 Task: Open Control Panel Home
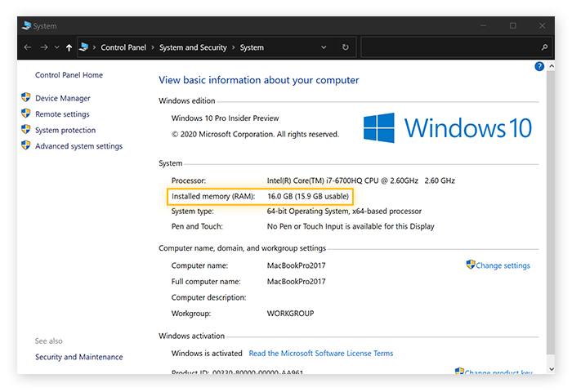click(69, 75)
